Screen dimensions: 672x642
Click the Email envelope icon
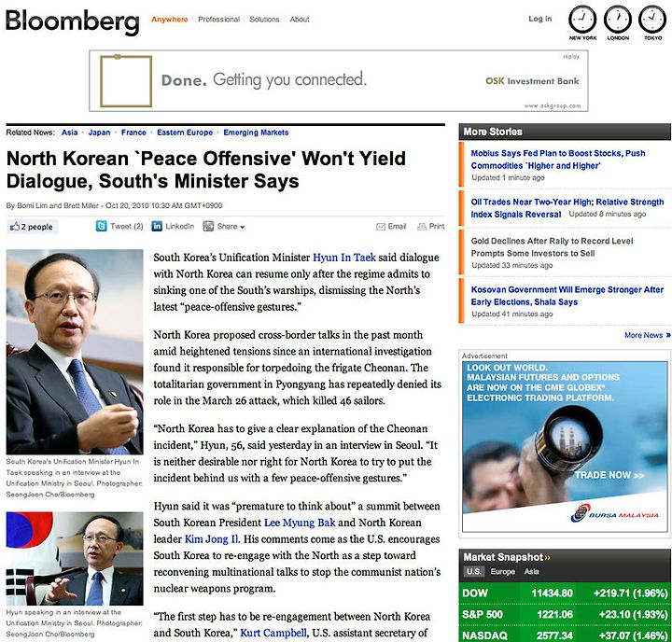point(381,226)
